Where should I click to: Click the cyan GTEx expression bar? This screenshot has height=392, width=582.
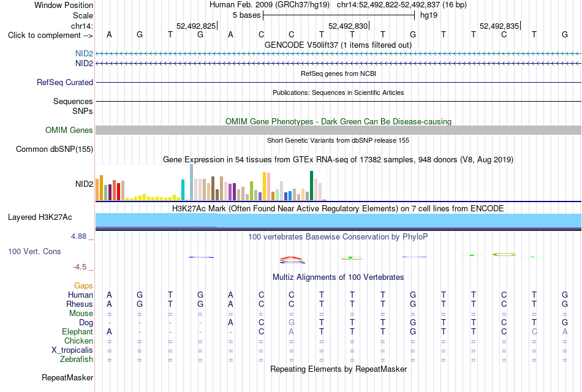click(x=183, y=190)
